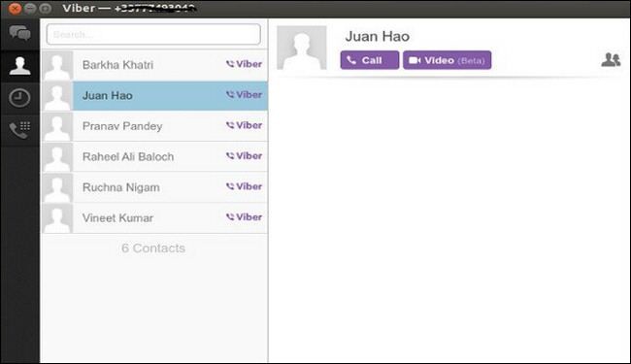Screen dimensions: 631x364
Task: Click Viber badge next to Barkha Khatri
Action: click(244, 64)
